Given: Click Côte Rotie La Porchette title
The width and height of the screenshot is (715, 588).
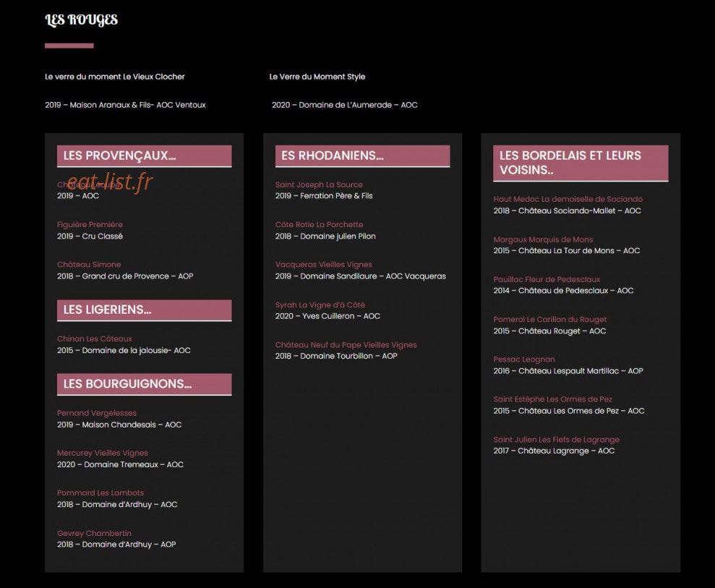Looking at the screenshot, I should (320, 224).
